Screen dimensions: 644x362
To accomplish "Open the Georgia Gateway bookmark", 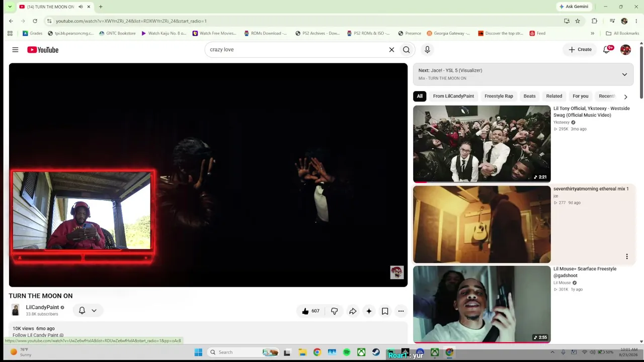I will (x=448, y=33).
